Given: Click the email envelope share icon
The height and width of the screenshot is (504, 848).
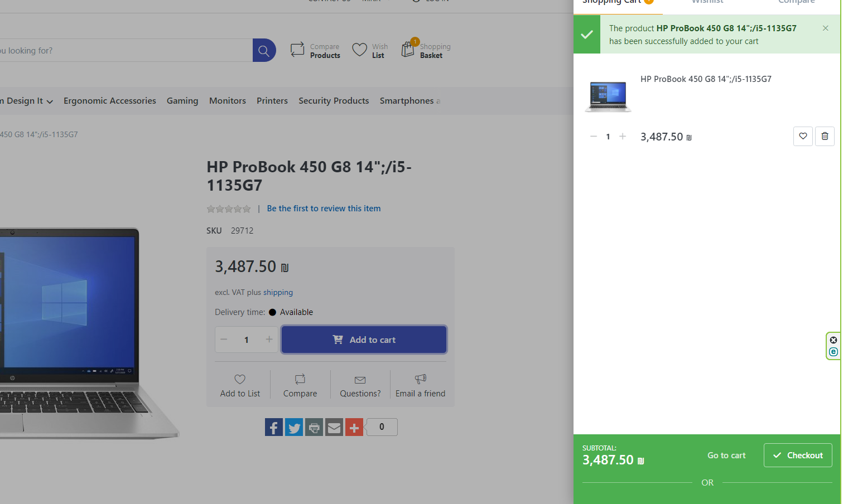Looking at the screenshot, I should coord(334,427).
